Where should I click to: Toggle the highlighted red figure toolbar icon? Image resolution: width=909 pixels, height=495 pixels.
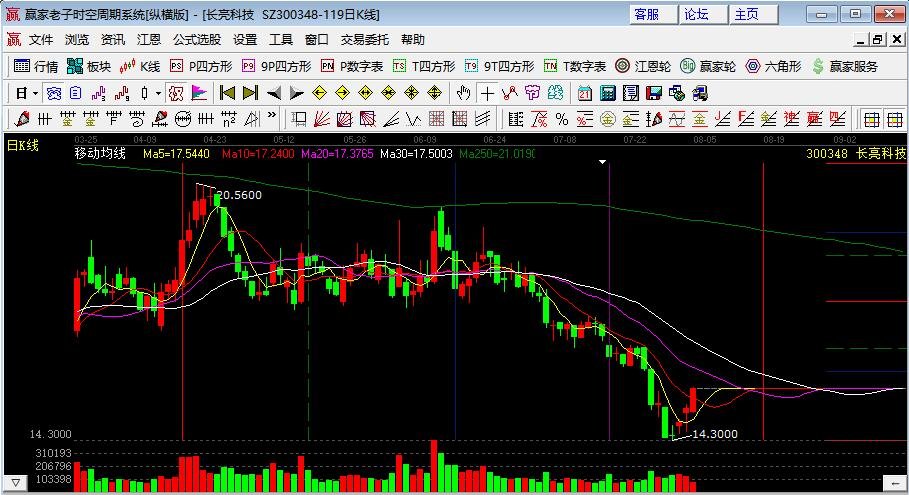tap(176, 93)
